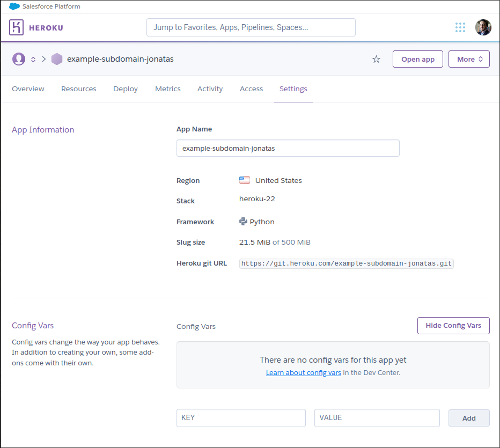Switch to the Access tab
The height and width of the screenshot is (448, 500).
click(x=251, y=89)
